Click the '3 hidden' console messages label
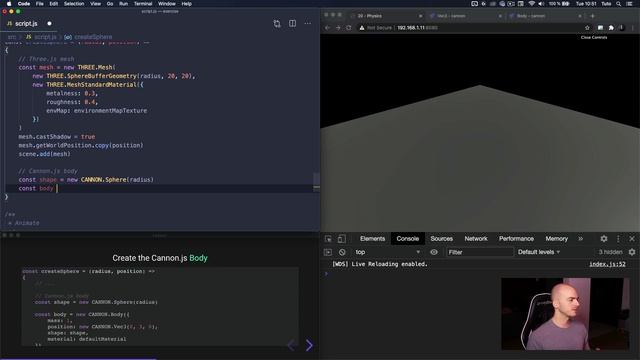This screenshot has height=360, width=640. pos(610,252)
